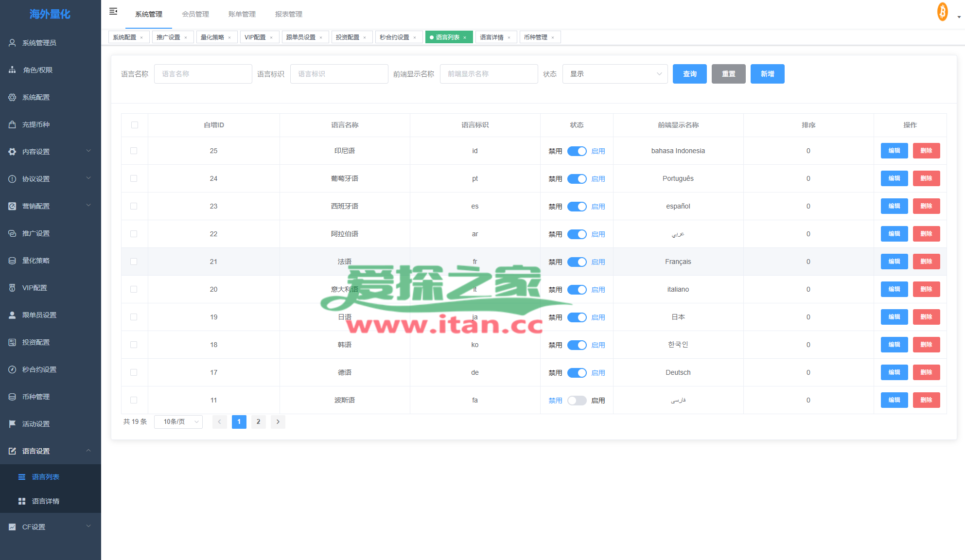Click the 角色/权限 hierarchy icon
Viewport: 965px width, 560px height.
point(12,70)
